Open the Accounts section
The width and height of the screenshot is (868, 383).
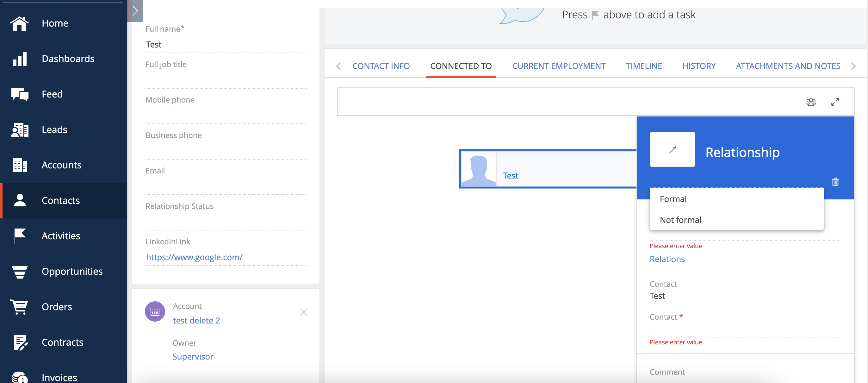point(63,165)
